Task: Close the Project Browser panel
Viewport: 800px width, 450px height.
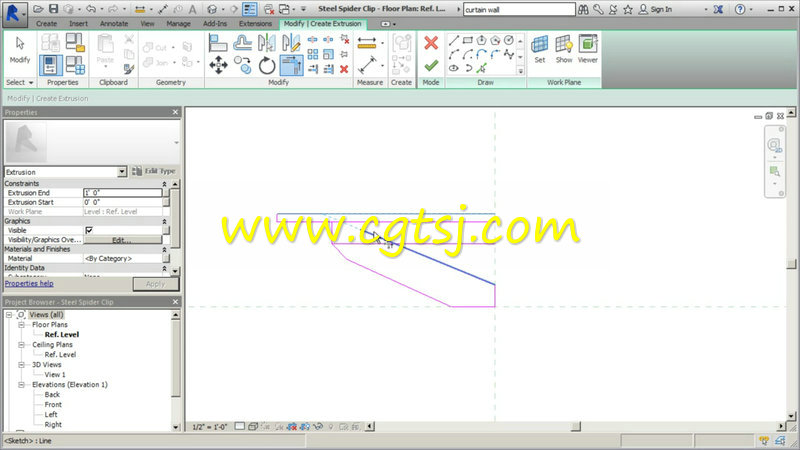Action: [x=176, y=302]
